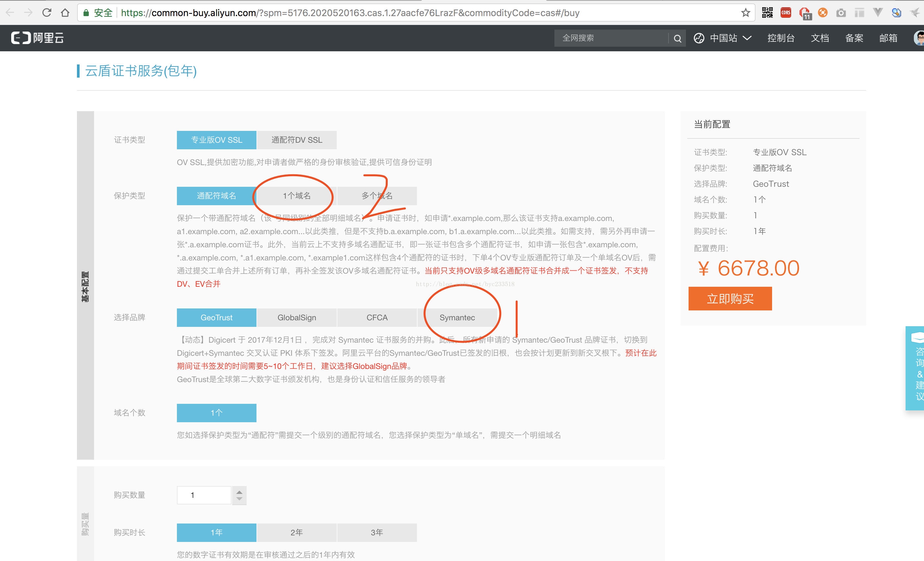This screenshot has height=561, width=924.
Task: Choose 3年 purchase duration
Action: (377, 532)
